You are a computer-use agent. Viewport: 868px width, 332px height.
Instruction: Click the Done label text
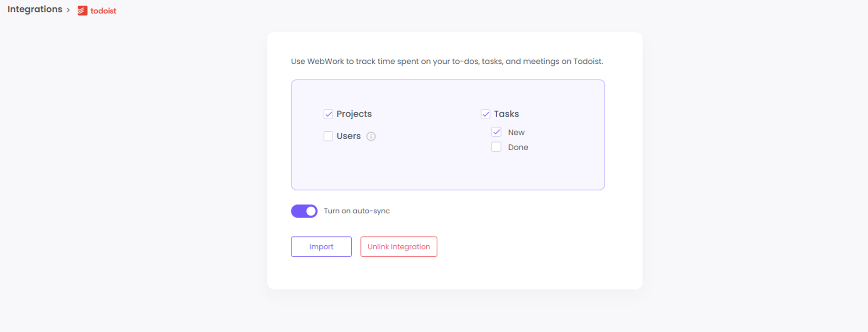coord(518,147)
